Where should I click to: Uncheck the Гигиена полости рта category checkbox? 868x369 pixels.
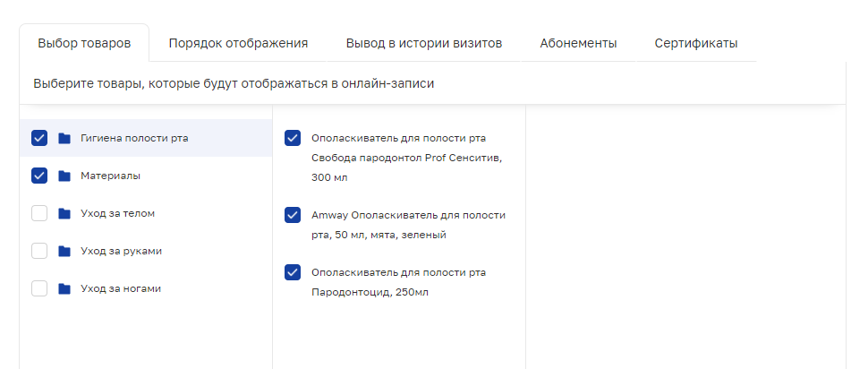[x=39, y=138]
